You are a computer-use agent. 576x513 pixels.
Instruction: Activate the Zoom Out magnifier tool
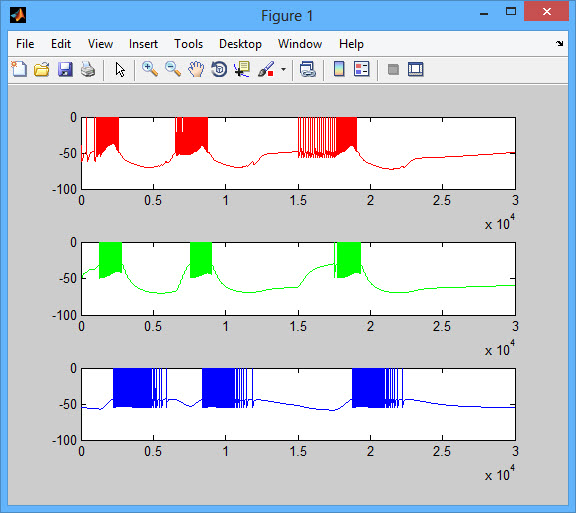click(x=173, y=69)
